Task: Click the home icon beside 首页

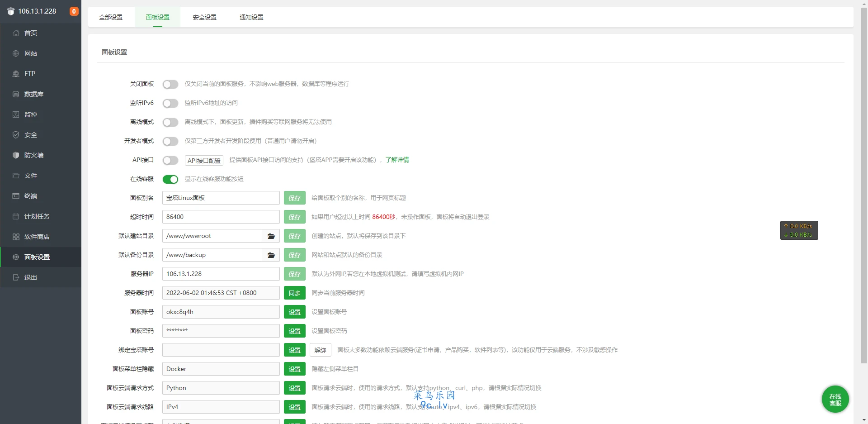Action: (16, 33)
